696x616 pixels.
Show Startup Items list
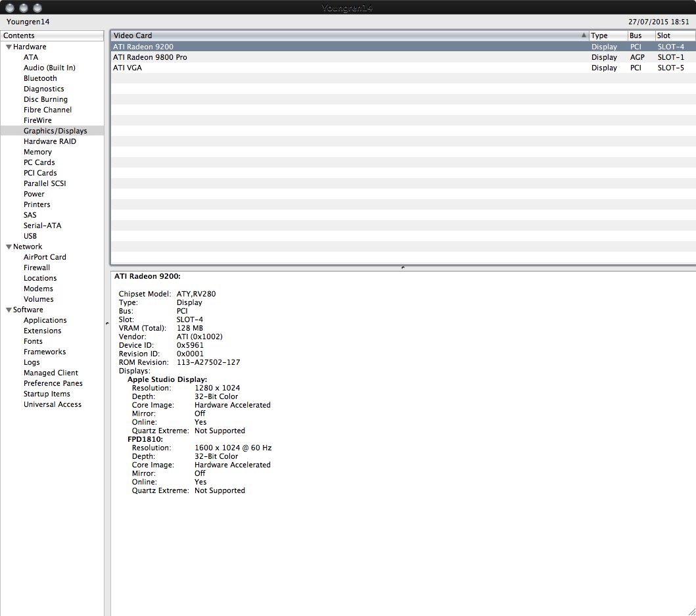click(x=47, y=394)
